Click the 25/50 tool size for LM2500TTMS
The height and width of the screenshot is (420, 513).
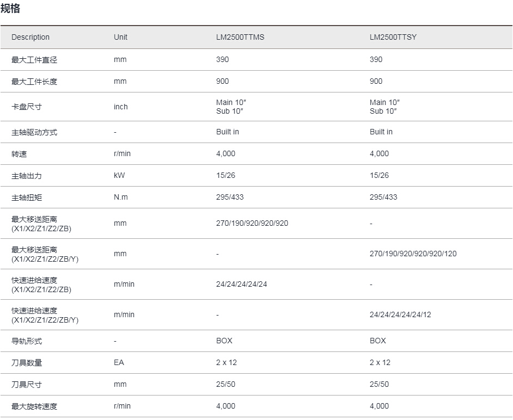click(225, 385)
